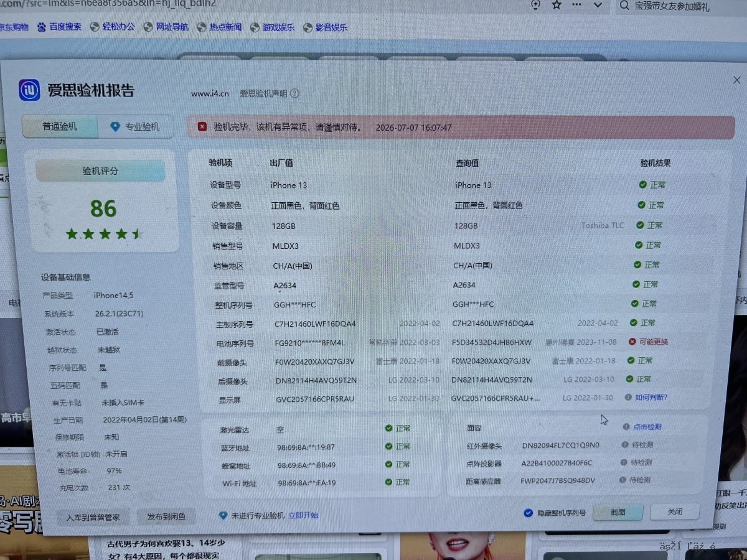Click the red error icon in alert banner

pyautogui.click(x=202, y=127)
